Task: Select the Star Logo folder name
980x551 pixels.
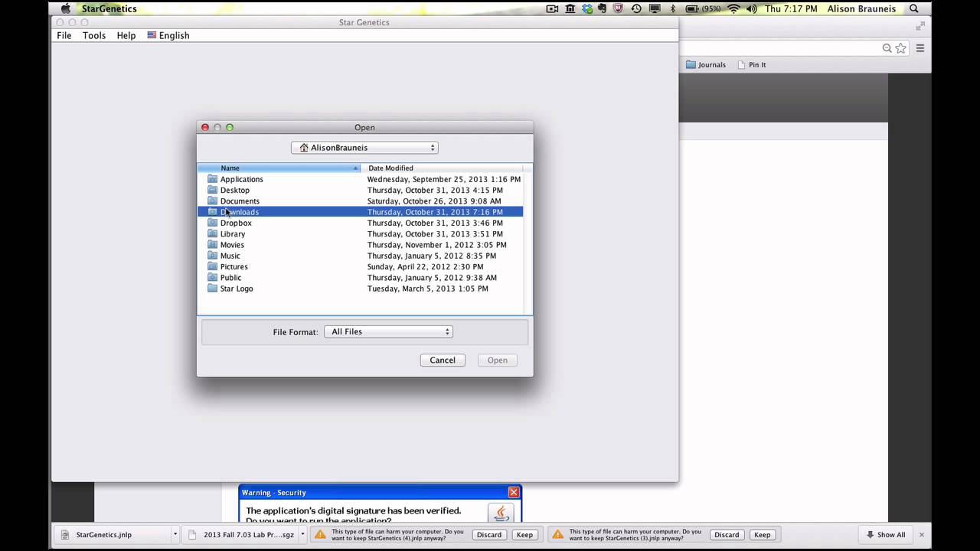Action: (x=237, y=289)
